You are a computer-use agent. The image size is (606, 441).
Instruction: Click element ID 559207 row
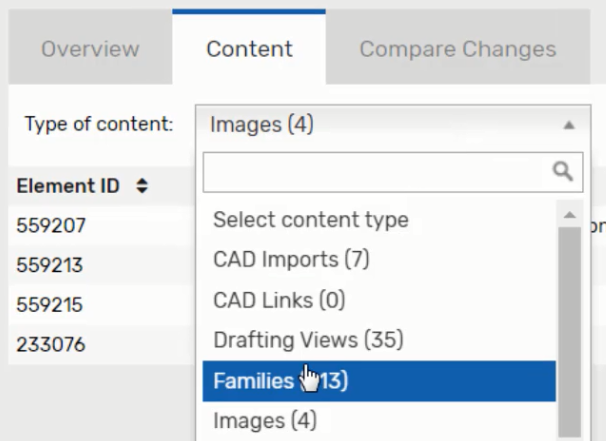pos(51,226)
